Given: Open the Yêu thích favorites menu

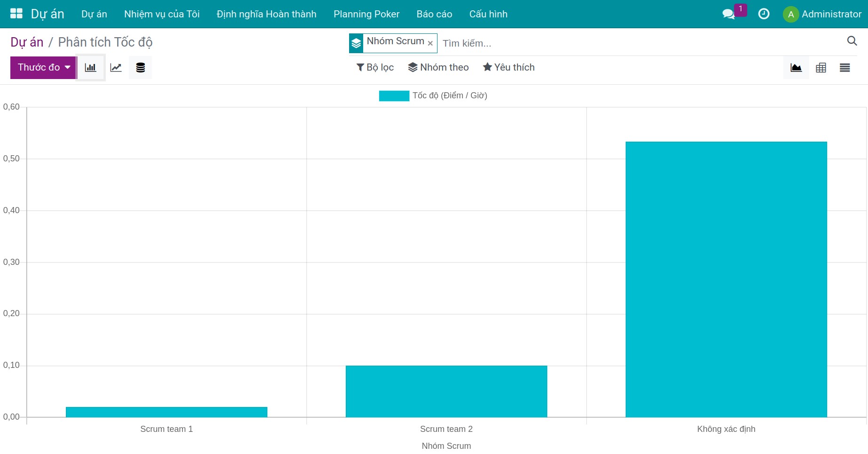Looking at the screenshot, I should [x=509, y=67].
